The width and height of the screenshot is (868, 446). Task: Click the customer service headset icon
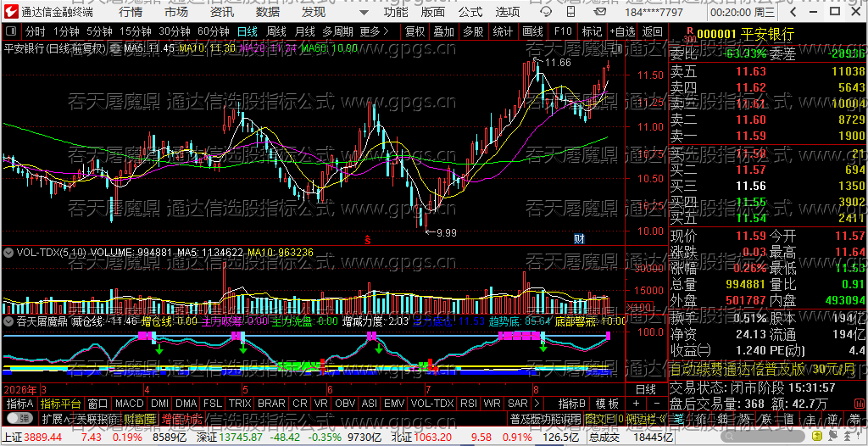tap(546, 12)
